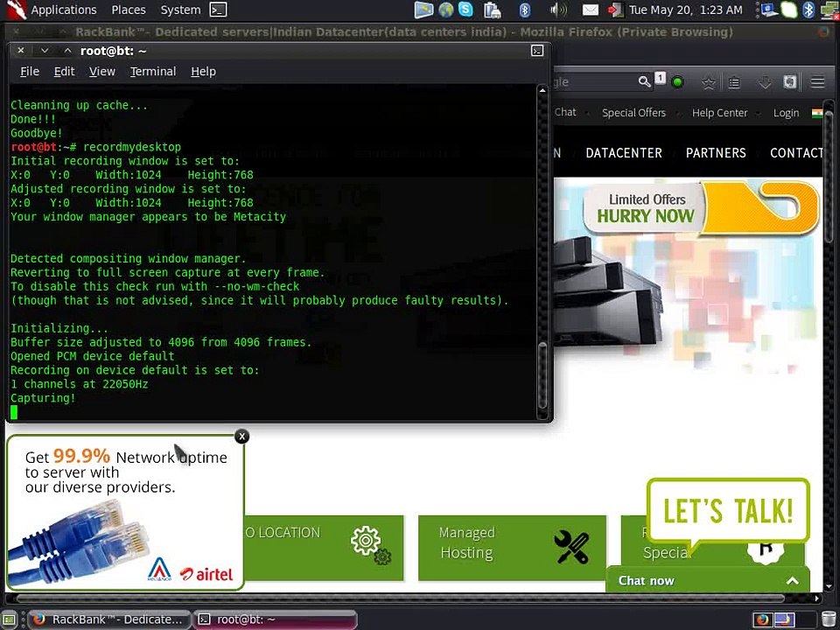Click the green status circle in Firefox toolbar
Image resolution: width=840 pixels, height=630 pixels.
pos(677,82)
